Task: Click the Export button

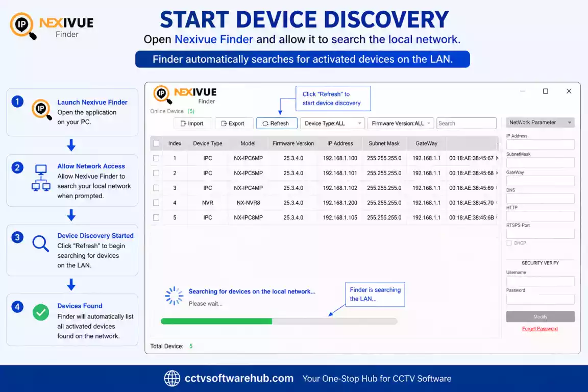Action: click(233, 124)
